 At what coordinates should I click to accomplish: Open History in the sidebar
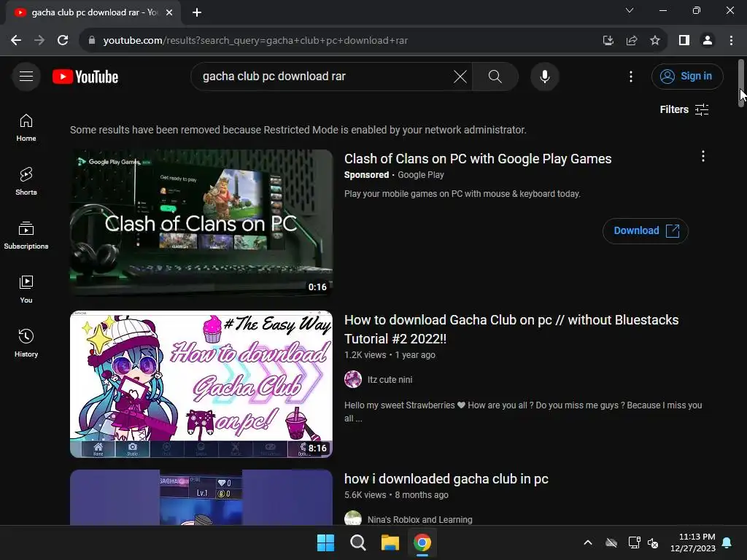click(x=26, y=343)
